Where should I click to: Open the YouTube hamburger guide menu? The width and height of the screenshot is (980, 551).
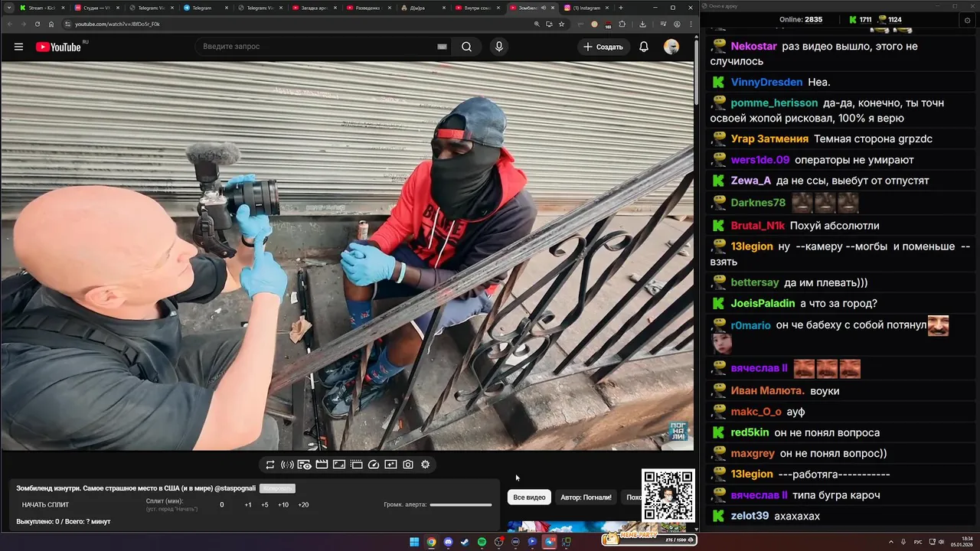click(x=18, y=47)
